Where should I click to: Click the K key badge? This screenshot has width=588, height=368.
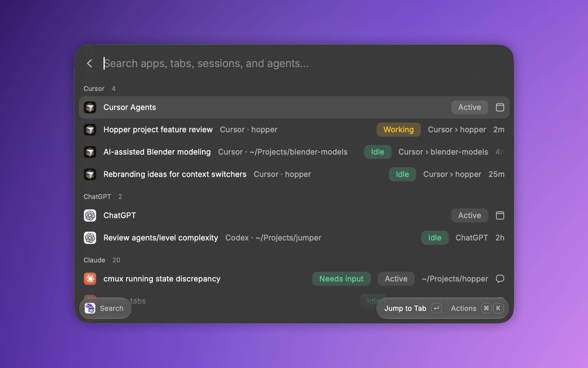click(x=498, y=308)
